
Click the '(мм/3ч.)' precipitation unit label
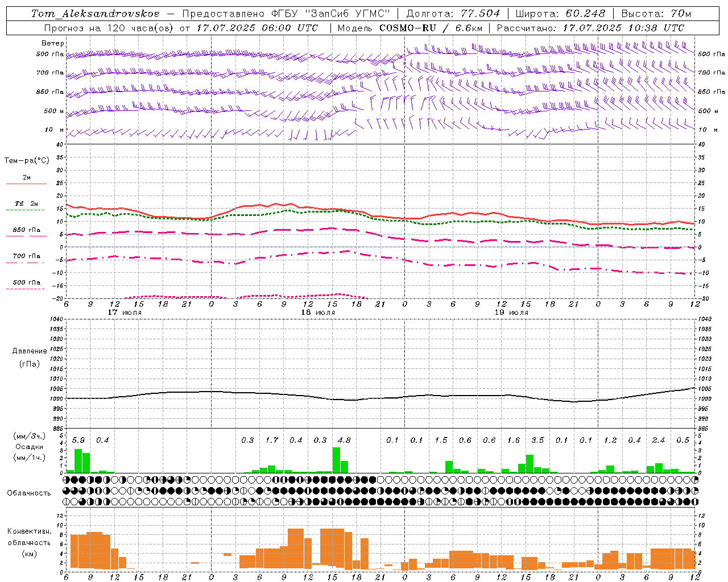click(29, 436)
